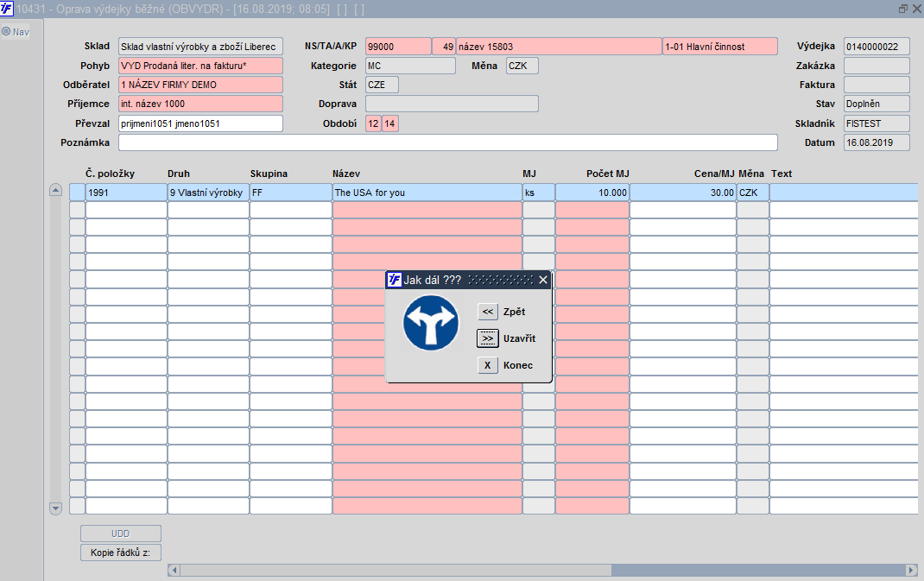The width and height of the screenshot is (924, 581).
Task: Click right arrow of horizontal scrollbar
Action: (912, 571)
